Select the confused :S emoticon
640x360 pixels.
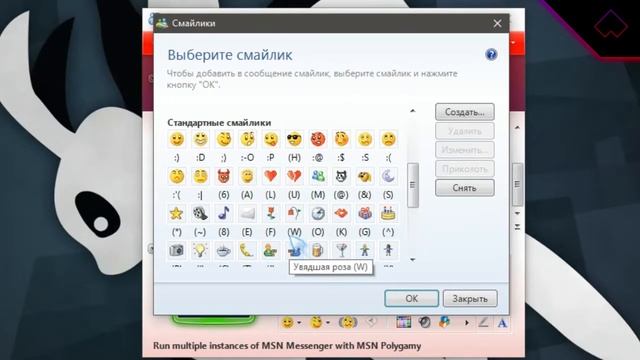tap(365, 140)
